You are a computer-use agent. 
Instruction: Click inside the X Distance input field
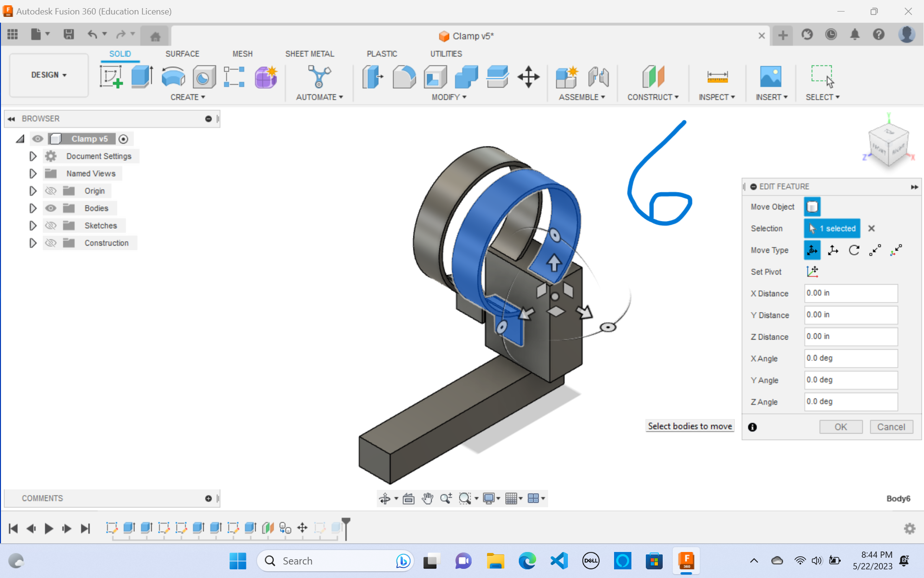point(850,293)
